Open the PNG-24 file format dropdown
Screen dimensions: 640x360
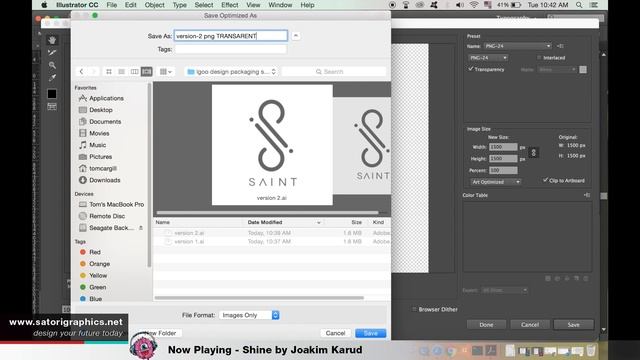[488, 58]
